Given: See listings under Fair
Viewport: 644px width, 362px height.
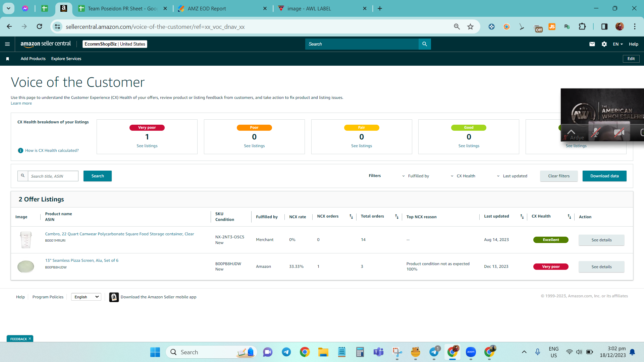Looking at the screenshot, I should [x=362, y=146].
